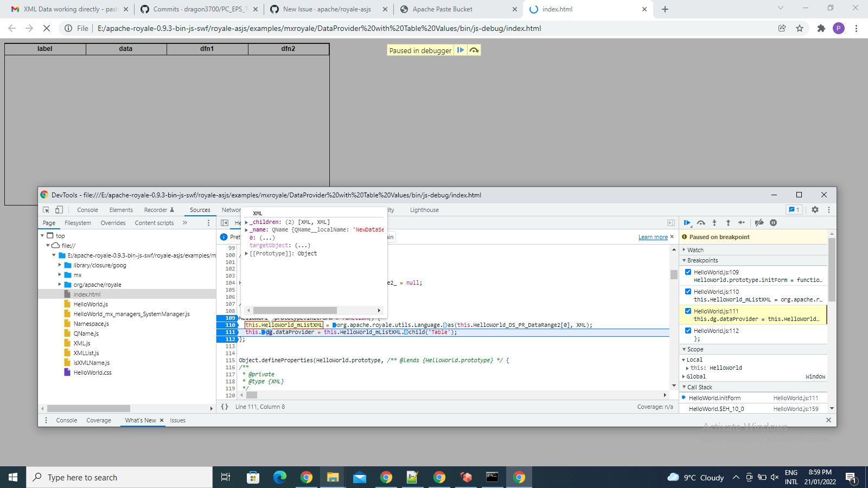Show more navigator tabs chevron

tap(185, 223)
